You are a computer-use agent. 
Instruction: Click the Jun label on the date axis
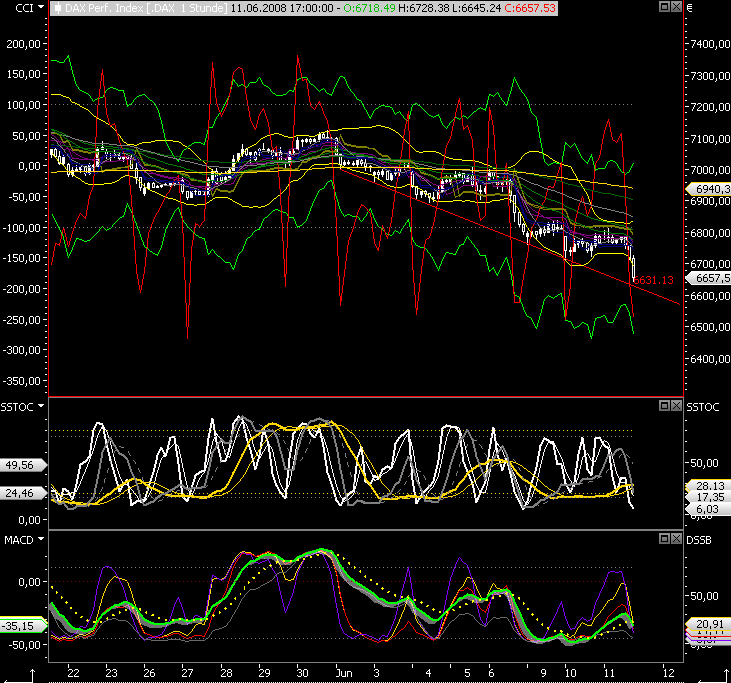344,673
